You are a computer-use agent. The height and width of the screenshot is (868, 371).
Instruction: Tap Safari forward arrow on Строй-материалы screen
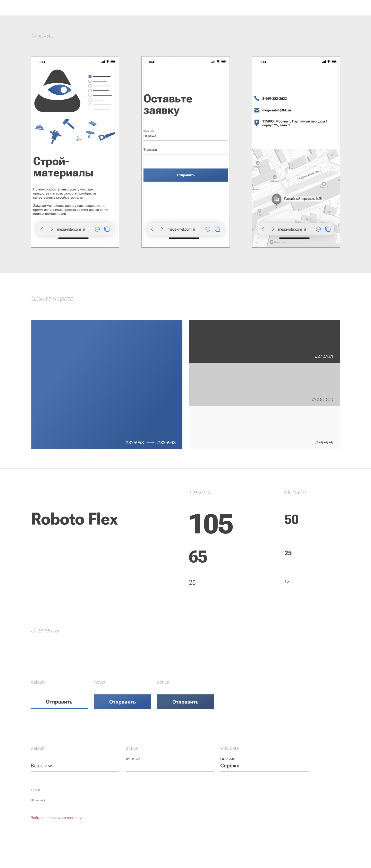click(x=52, y=229)
